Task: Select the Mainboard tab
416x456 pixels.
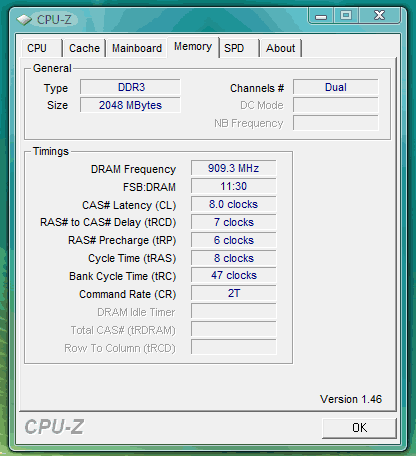Action: pos(137,48)
